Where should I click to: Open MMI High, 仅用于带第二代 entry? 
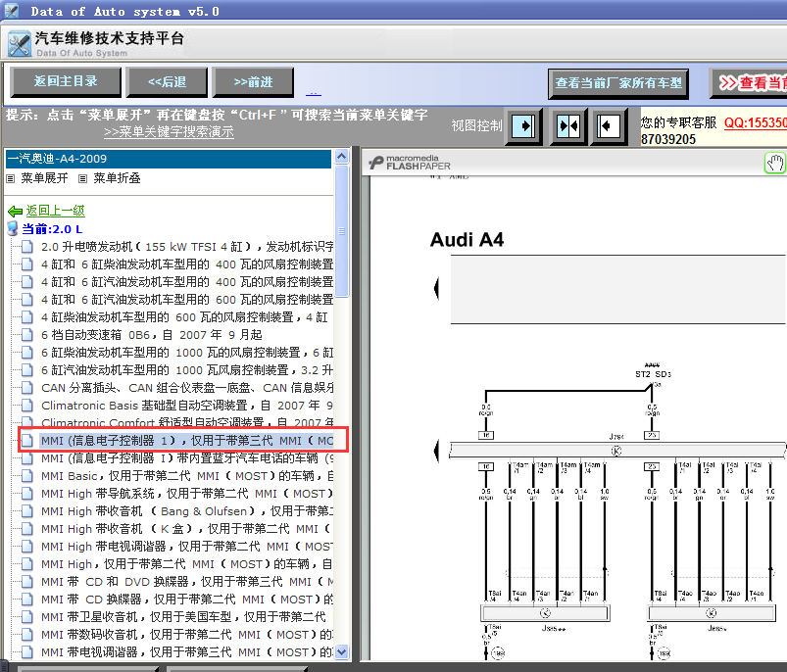coord(187,564)
